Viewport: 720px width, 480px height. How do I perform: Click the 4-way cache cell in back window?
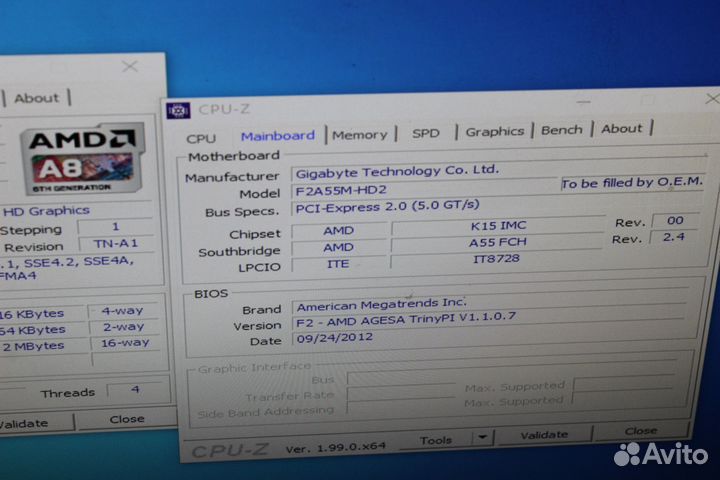[123, 311]
